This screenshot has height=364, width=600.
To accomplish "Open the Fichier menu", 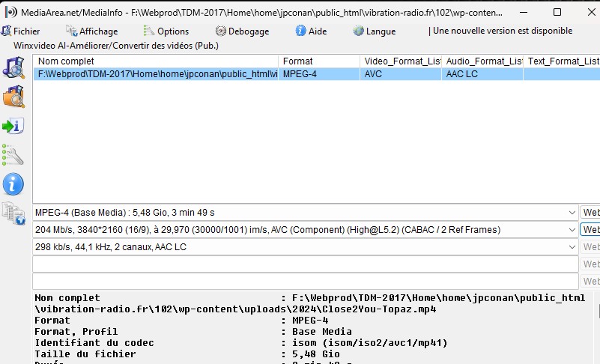I will click(x=21, y=31).
